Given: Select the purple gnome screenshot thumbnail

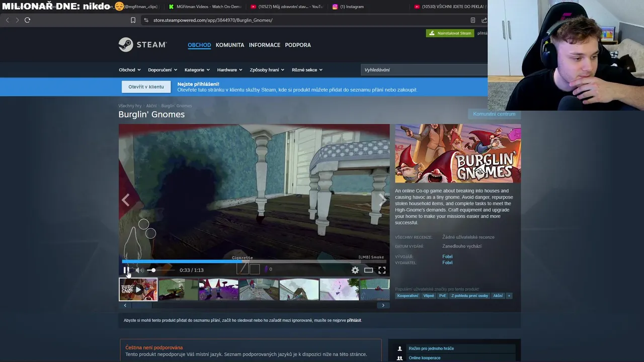Looking at the screenshot, I should (x=218, y=289).
